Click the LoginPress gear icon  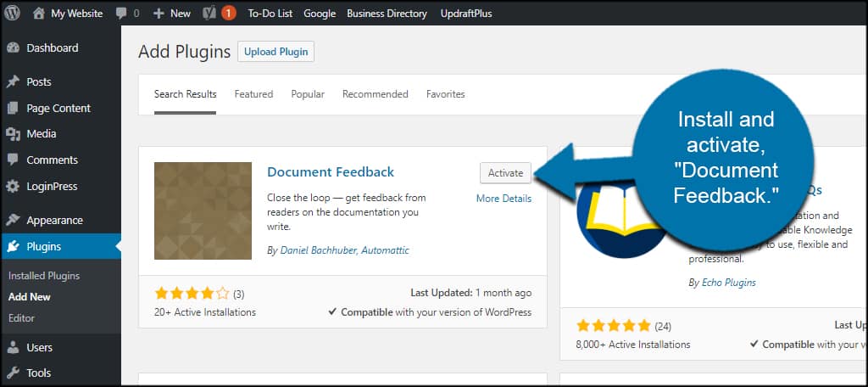14,187
